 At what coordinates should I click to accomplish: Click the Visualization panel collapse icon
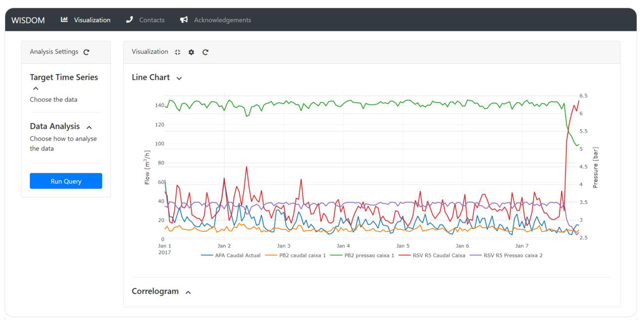(x=177, y=52)
